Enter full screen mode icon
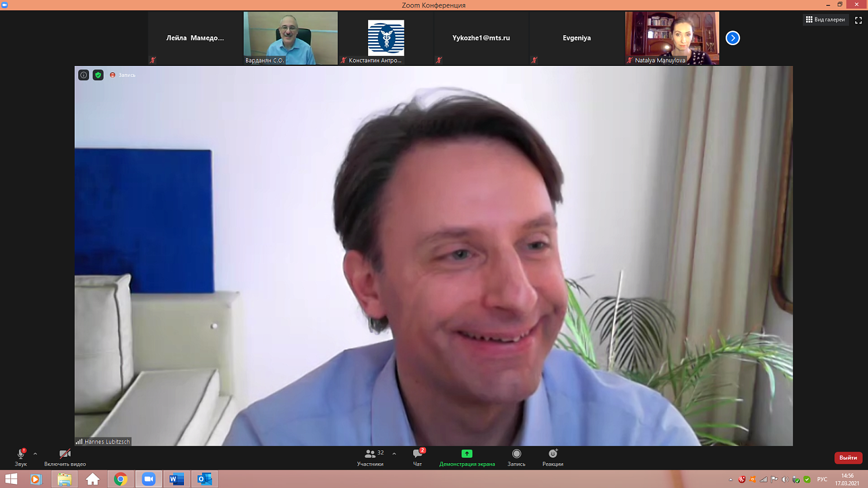 (x=858, y=20)
